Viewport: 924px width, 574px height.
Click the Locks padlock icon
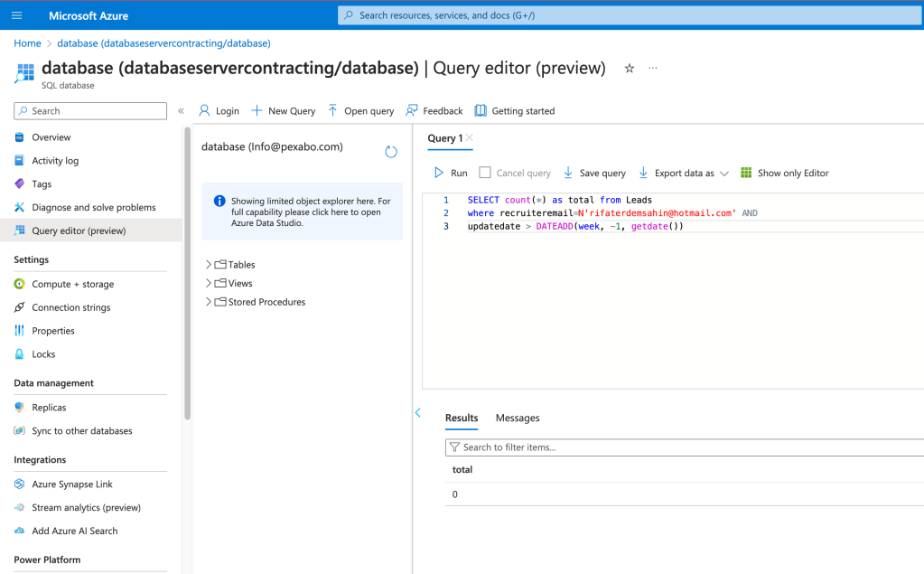tap(20, 354)
